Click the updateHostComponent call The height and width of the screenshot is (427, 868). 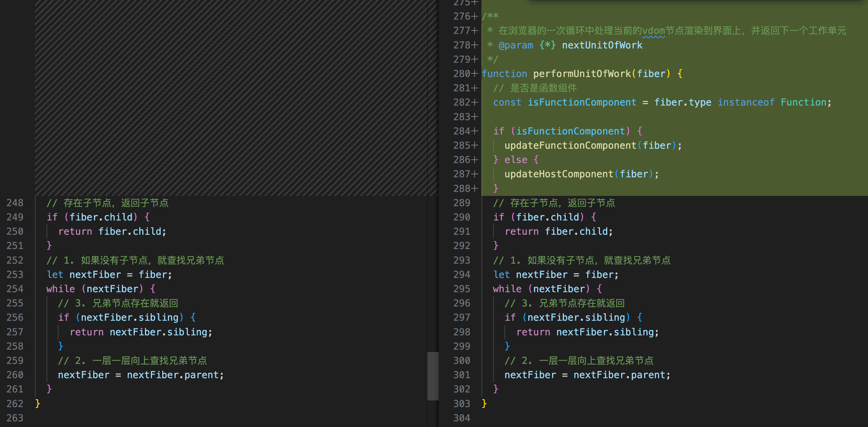point(559,174)
